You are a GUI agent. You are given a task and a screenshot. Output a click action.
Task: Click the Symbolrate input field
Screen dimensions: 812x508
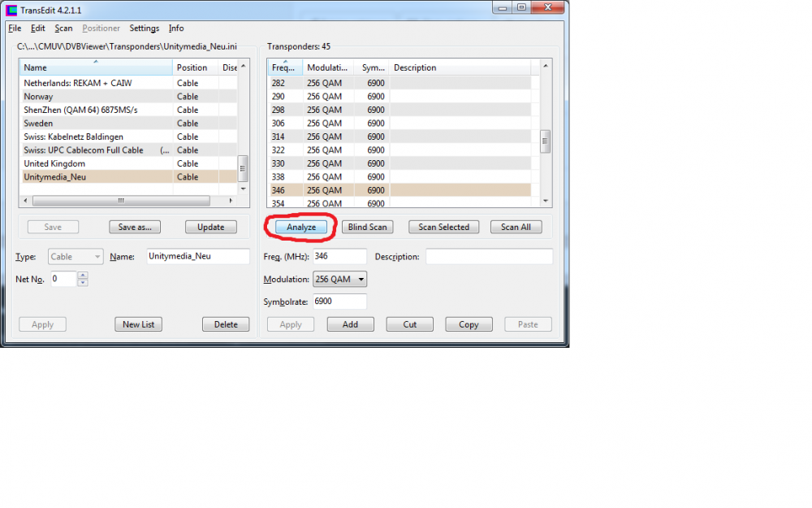click(339, 302)
